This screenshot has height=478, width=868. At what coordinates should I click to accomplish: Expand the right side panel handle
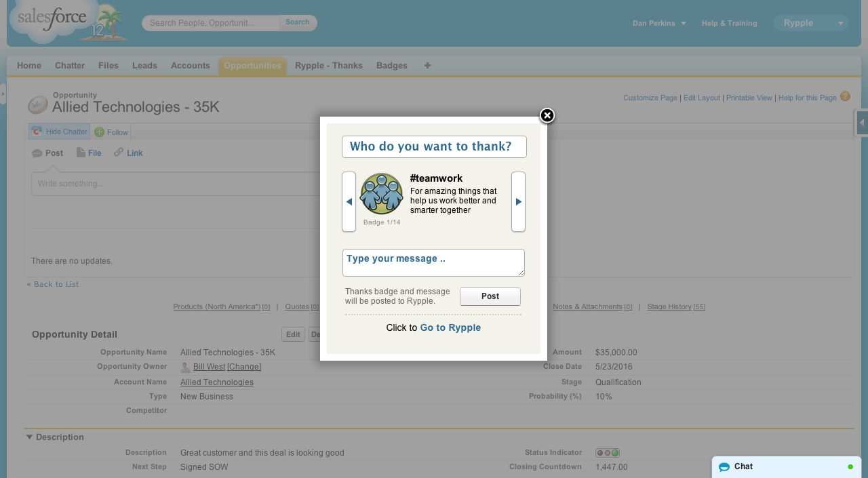pyautogui.click(x=862, y=123)
